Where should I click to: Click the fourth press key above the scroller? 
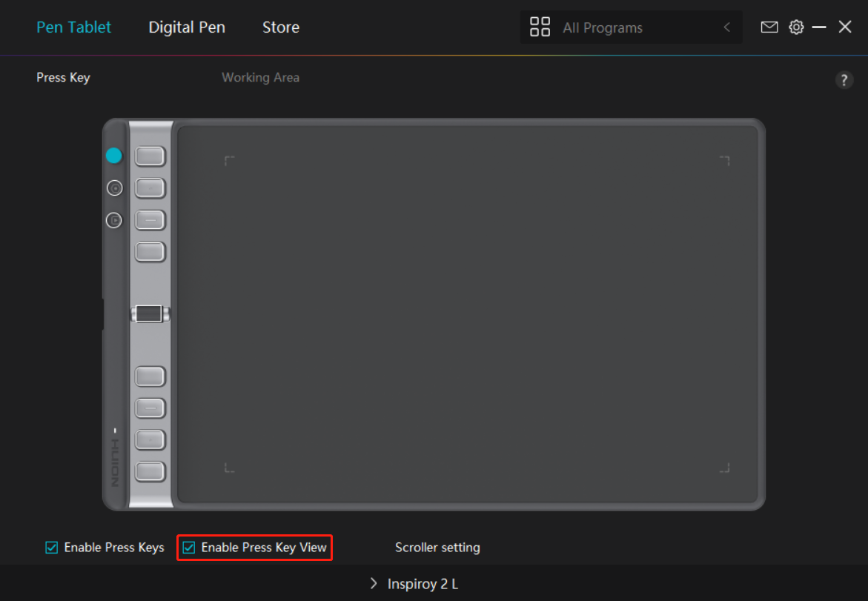pyautogui.click(x=150, y=252)
